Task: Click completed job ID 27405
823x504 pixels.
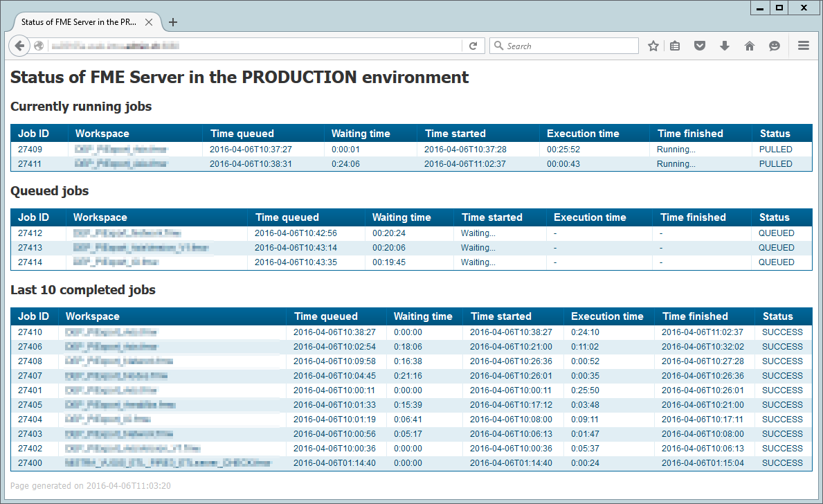Action: click(30, 405)
